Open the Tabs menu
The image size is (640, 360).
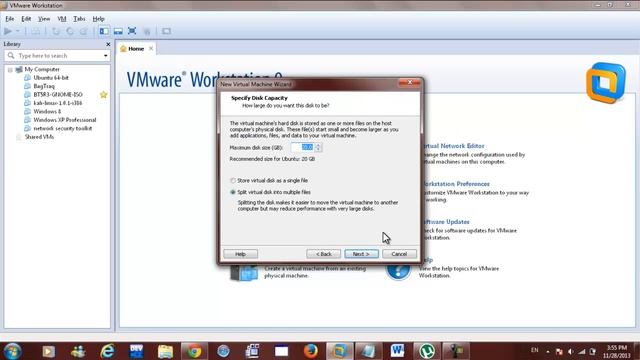coord(79,19)
